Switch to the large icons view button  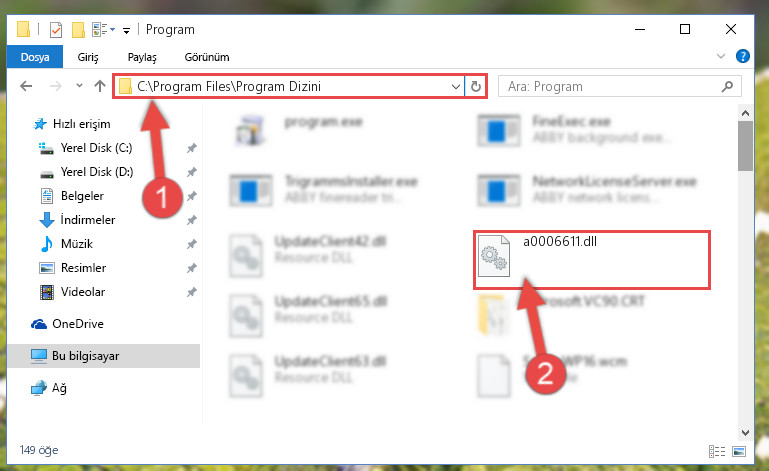click(x=739, y=451)
